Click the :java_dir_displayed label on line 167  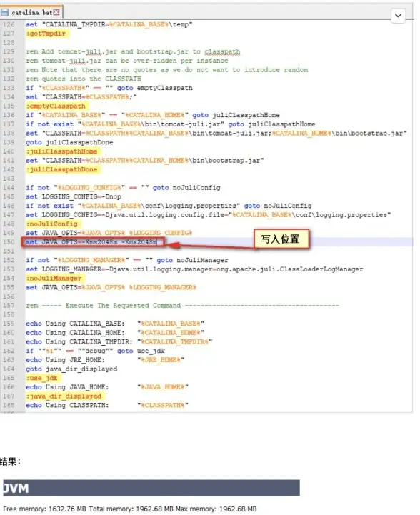[x=64, y=396]
